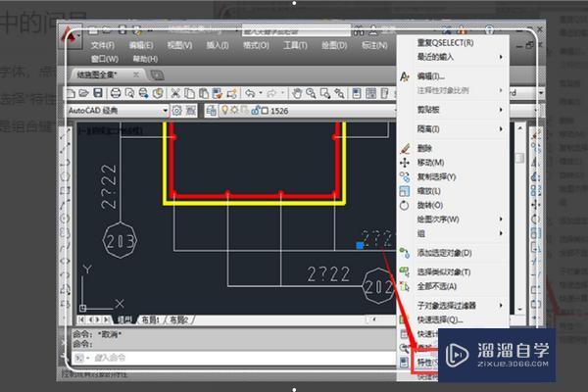The image size is (588, 392).
Task: Expand the 组 submenu
Action: tap(453, 233)
